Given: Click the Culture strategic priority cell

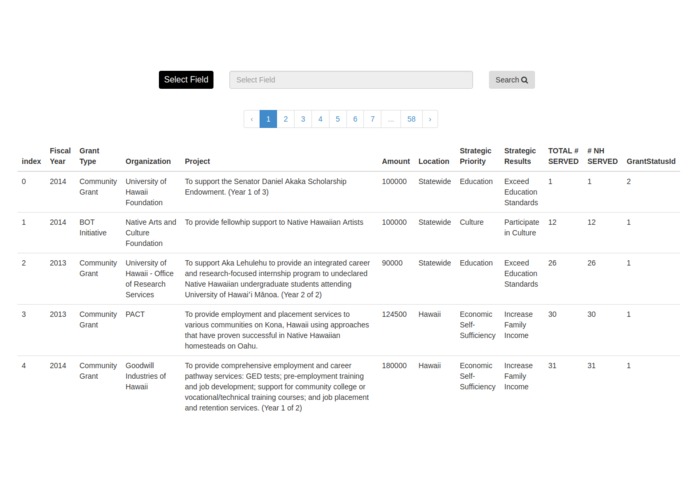Looking at the screenshot, I should [x=471, y=222].
